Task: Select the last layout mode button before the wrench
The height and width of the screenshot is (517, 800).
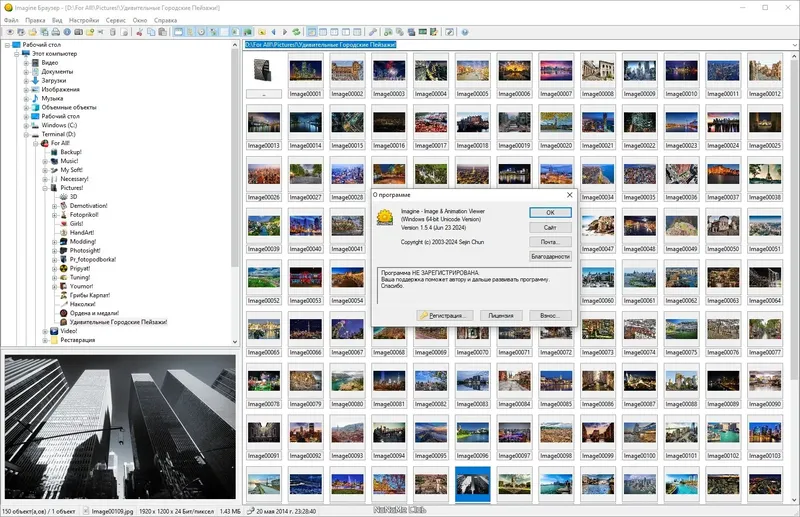Action: click(357, 32)
